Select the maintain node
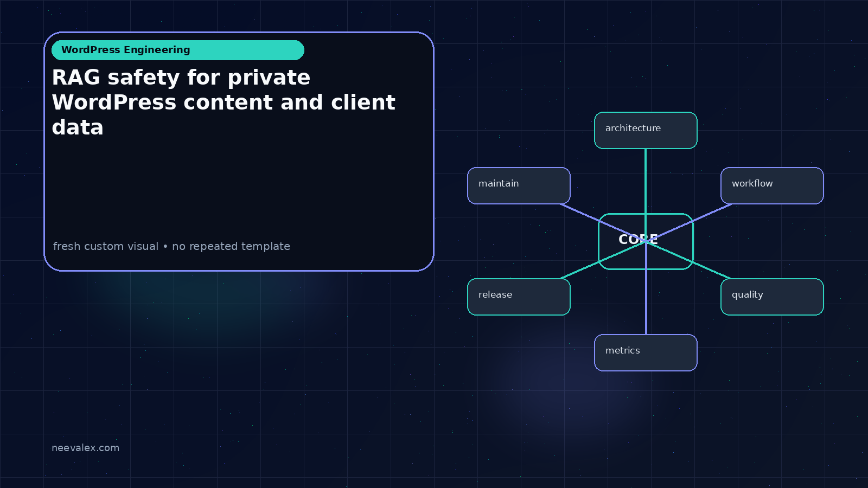Screen dimensions: 868x488 pos(519,185)
